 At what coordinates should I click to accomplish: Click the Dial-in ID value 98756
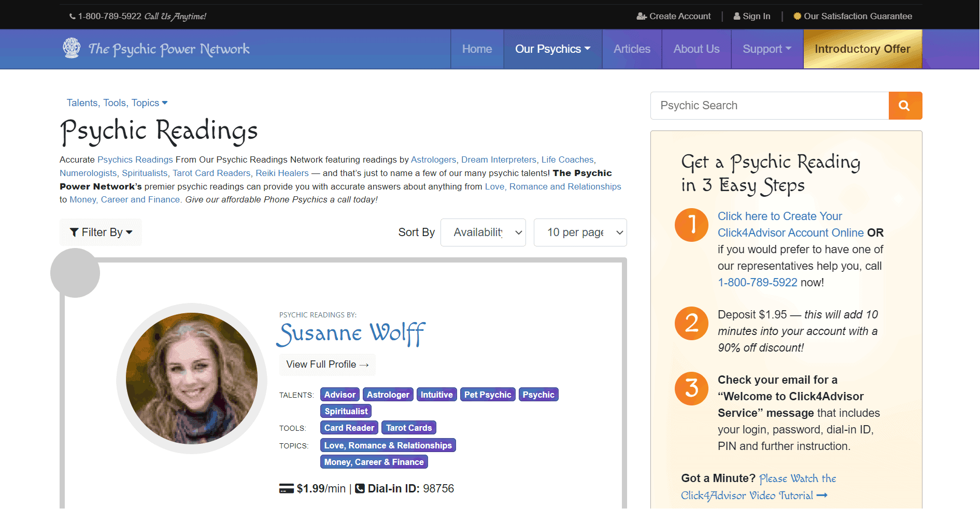(438, 489)
